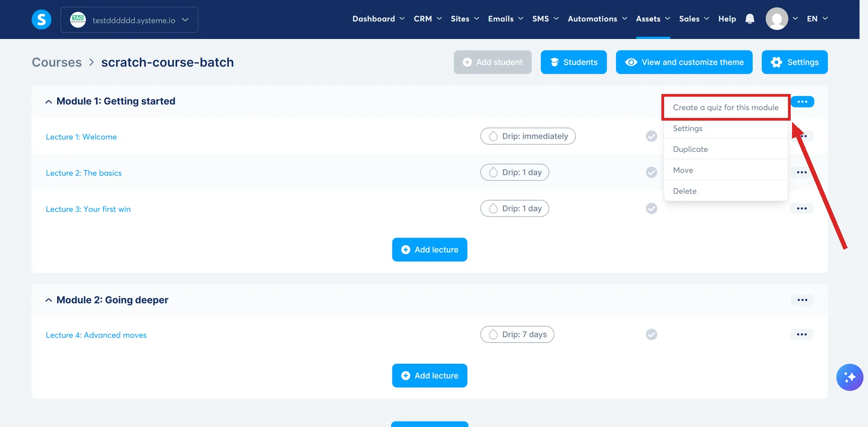Click the Drip: 7 days pill

click(x=517, y=334)
